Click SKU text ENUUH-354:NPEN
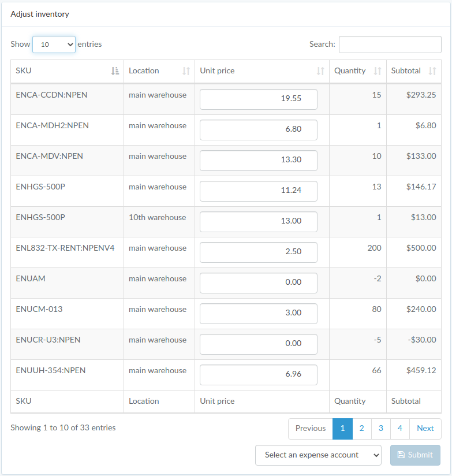 [51, 371]
